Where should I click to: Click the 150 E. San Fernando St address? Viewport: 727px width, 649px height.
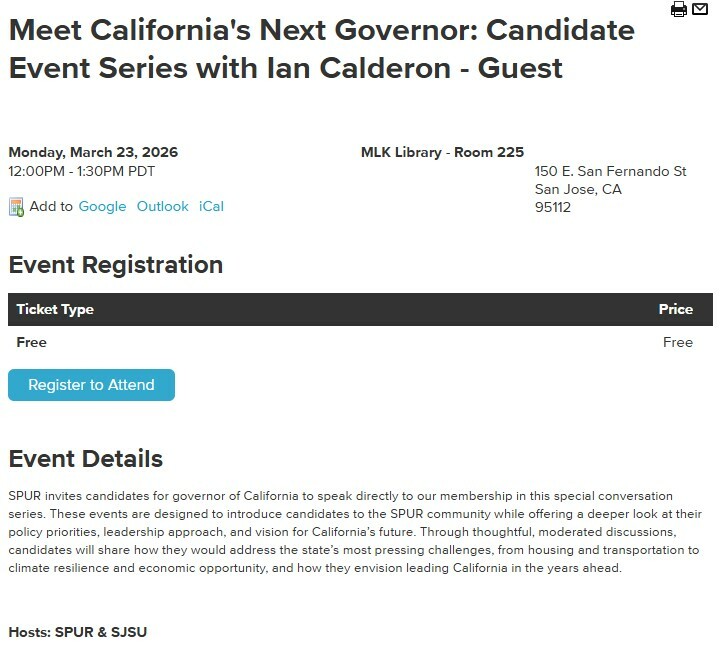(x=610, y=171)
